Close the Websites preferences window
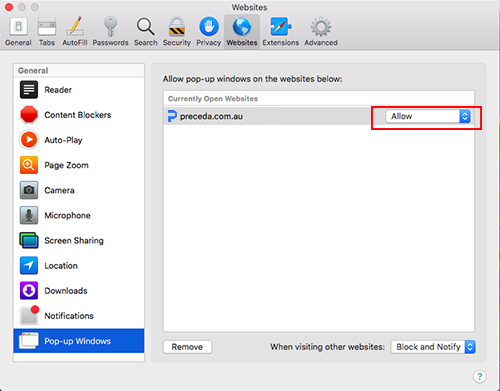This screenshot has height=391, width=500. [9, 7]
